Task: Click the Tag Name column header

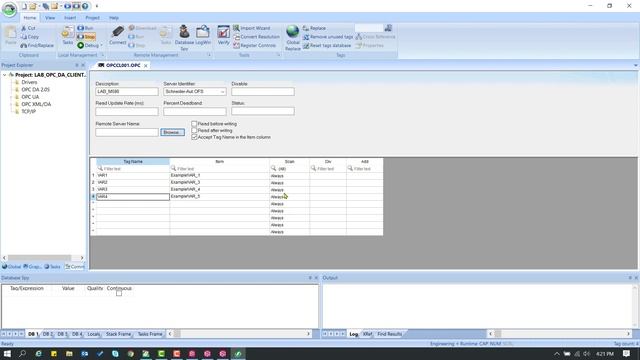Action: pyautogui.click(x=133, y=162)
